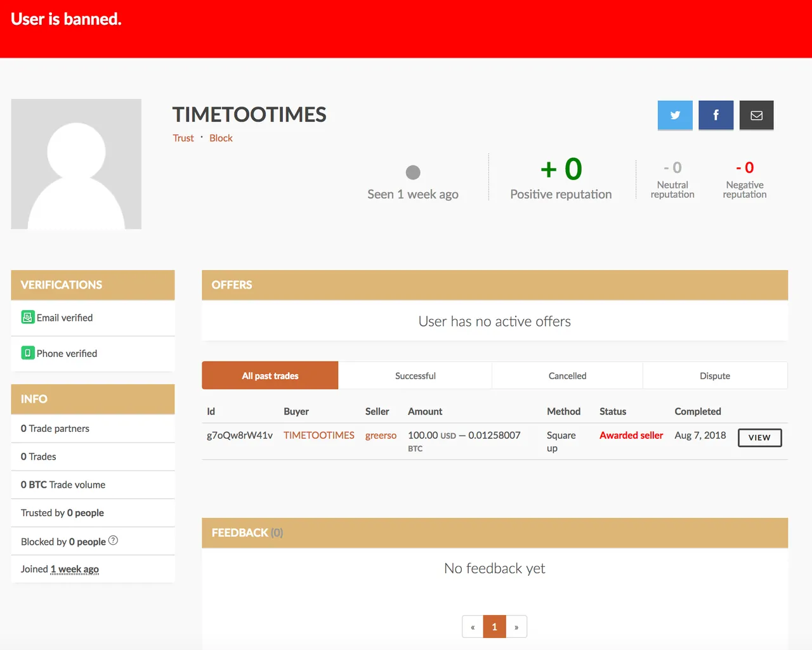Click the User is banned banner text
Screen dimensions: 812x650
(66, 19)
